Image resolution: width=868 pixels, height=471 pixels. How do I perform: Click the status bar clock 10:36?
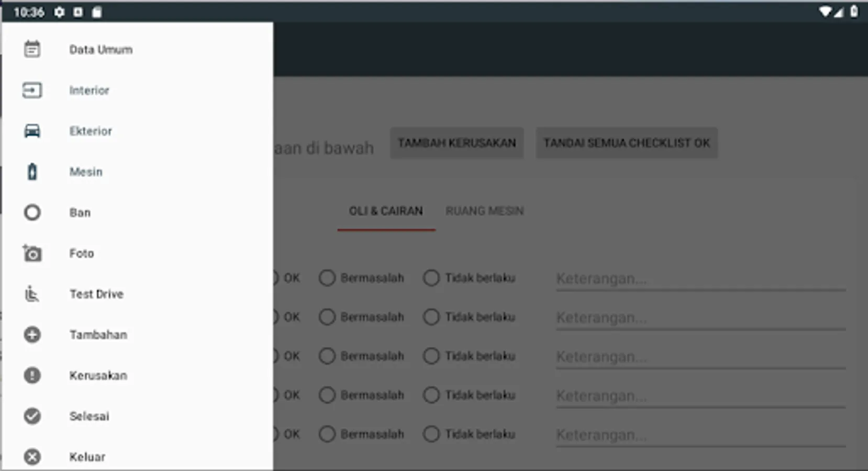(x=29, y=12)
